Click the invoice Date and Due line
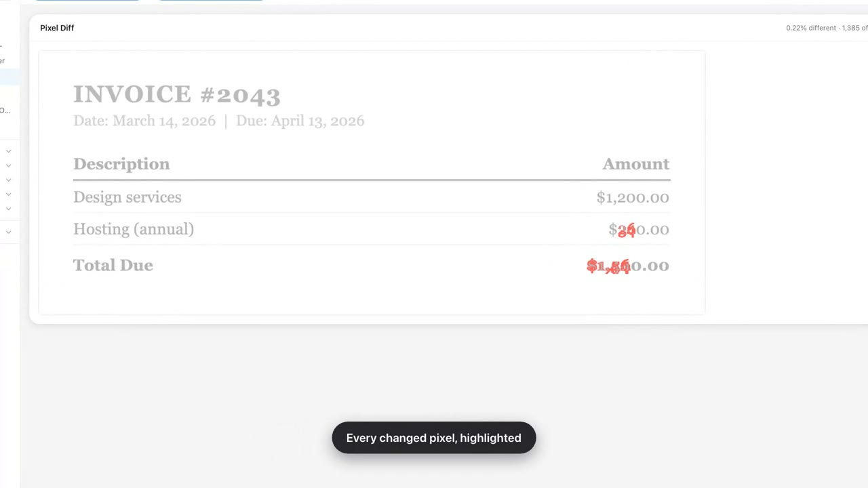868x488 pixels. click(x=218, y=121)
